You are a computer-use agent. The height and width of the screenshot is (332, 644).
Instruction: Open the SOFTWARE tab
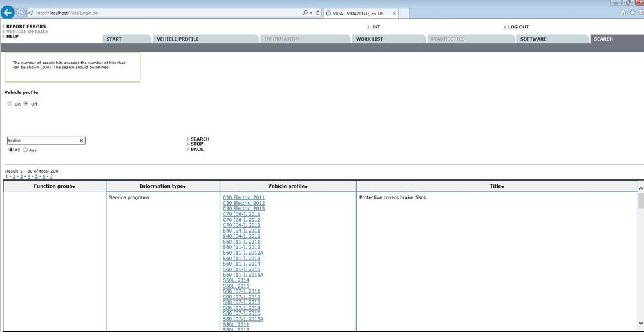click(x=552, y=39)
